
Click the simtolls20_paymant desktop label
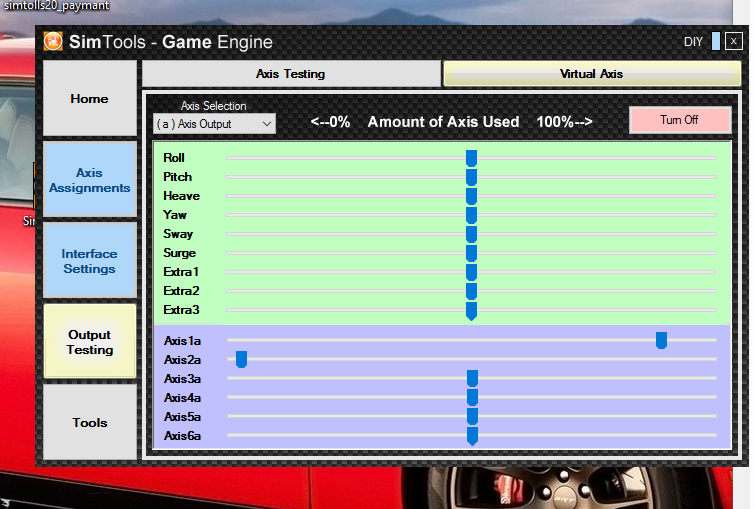pos(57,5)
